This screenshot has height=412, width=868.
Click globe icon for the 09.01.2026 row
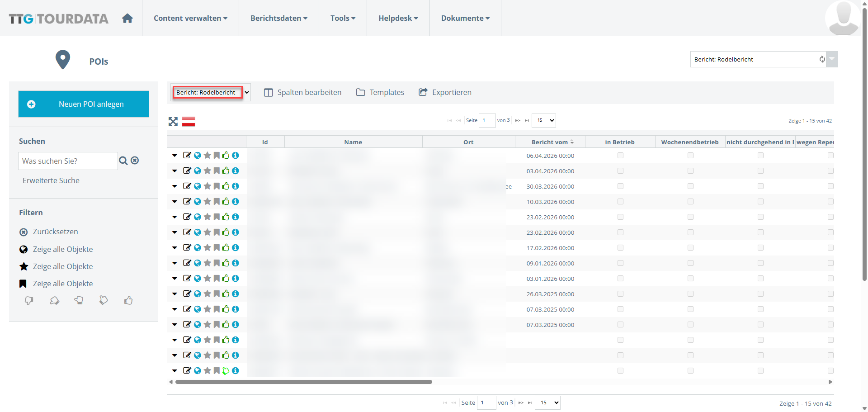pos(198,263)
